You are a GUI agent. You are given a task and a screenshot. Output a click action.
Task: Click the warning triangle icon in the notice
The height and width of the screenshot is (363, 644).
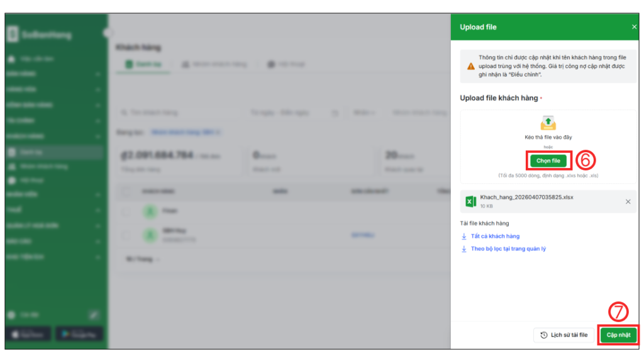(471, 66)
